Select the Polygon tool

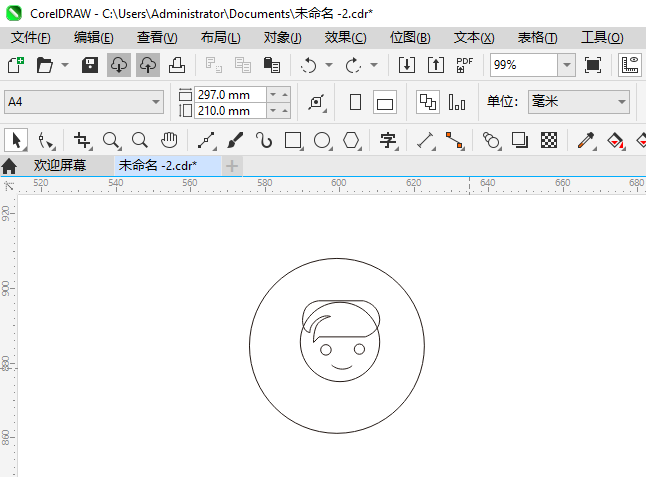(x=351, y=140)
